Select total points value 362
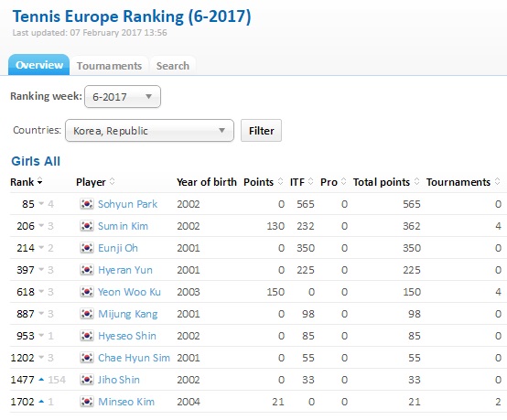Viewport: 507px width, 420px height. (411, 226)
